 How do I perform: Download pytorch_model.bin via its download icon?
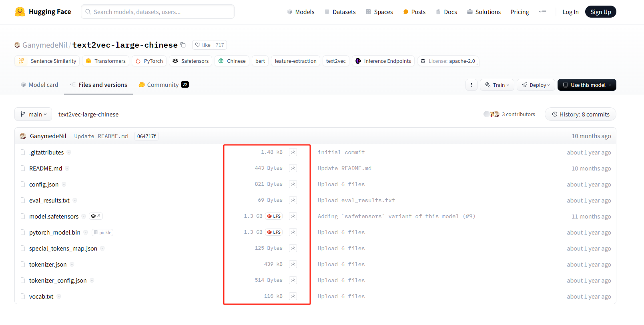pos(293,232)
